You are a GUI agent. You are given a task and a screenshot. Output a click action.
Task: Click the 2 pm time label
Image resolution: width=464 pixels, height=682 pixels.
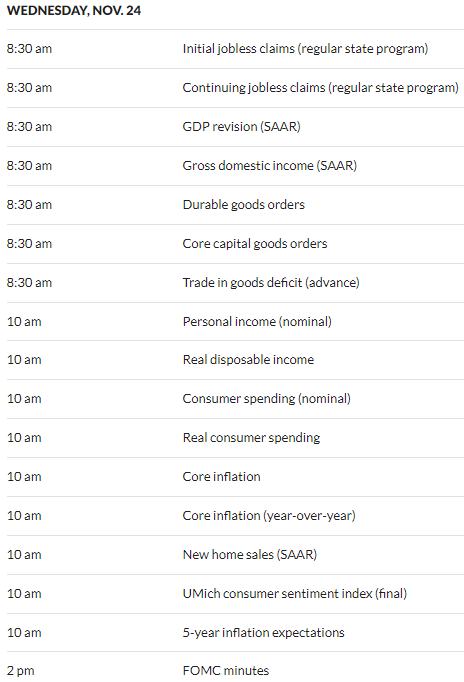[20, 671]
